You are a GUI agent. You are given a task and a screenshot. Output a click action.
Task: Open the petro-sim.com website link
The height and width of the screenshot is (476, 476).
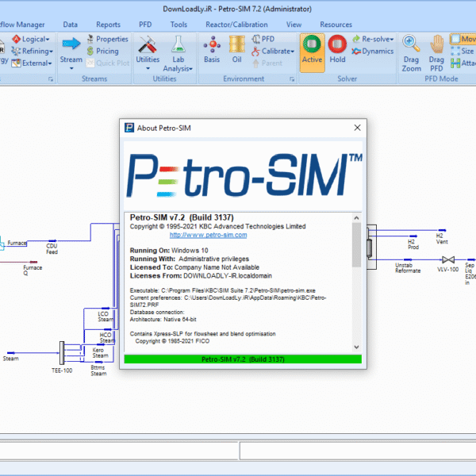pyautogui.click(x=208, y=235)
